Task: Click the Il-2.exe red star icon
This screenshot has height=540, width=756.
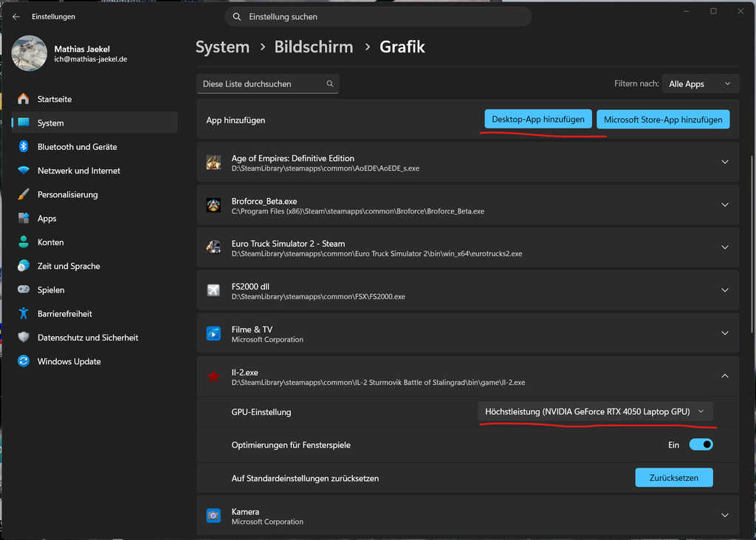Action: pos(213,377)
